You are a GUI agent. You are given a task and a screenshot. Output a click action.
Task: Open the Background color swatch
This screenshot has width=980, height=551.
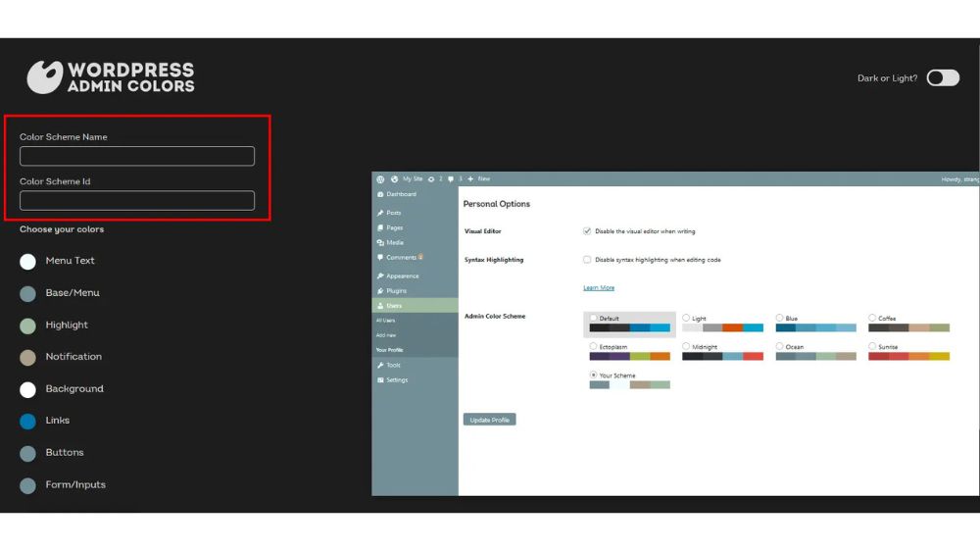click(x=27, y=389)
